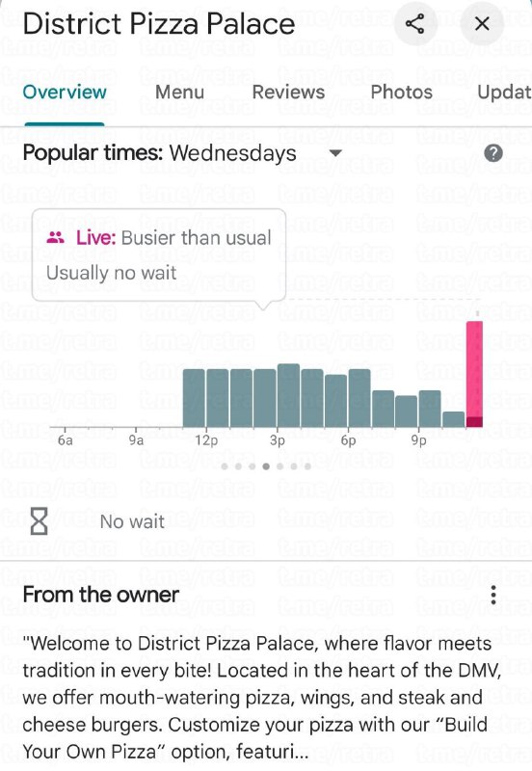Share District Pizza Palace listing
The width and height of the screenshot is (532, 771).
415,23
